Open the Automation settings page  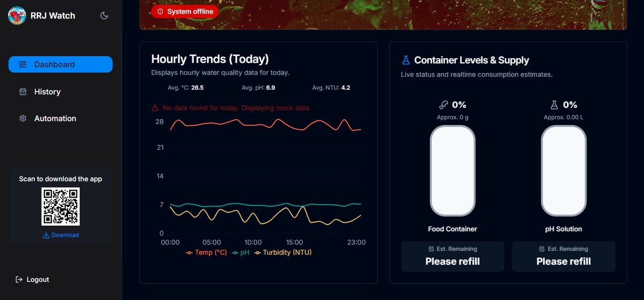click(55, 118)
